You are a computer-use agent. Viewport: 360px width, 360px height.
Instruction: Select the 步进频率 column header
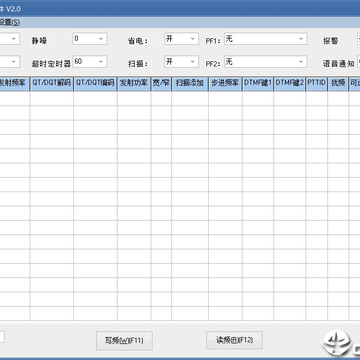tap(226, 84)
